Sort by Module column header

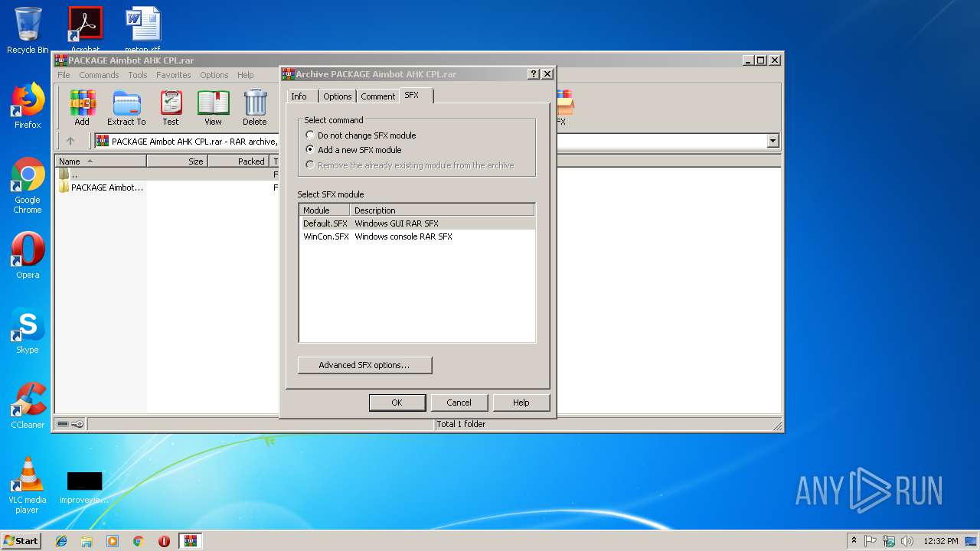(x=325, y=210)
